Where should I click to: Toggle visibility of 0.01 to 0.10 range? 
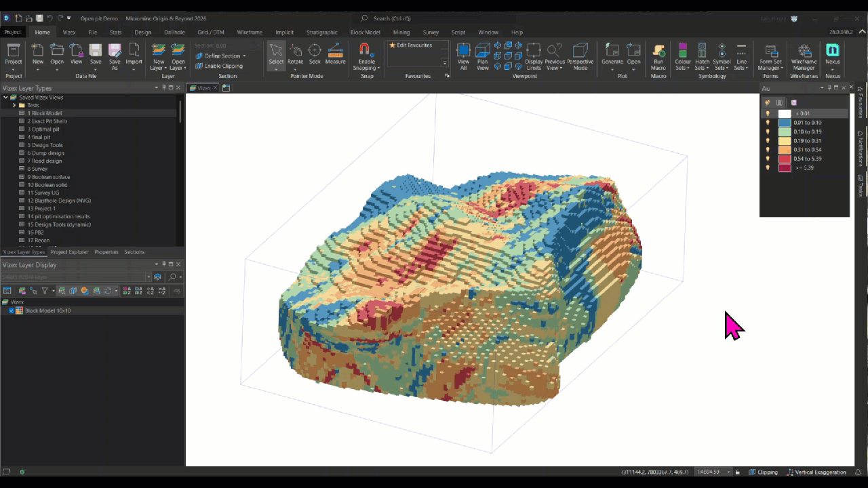(x=768, y=123)
